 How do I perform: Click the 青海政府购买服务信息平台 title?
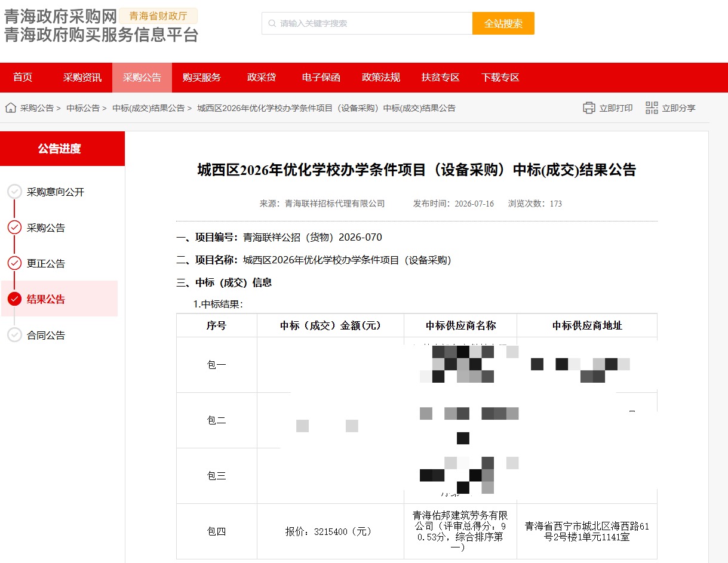point(102,35)
